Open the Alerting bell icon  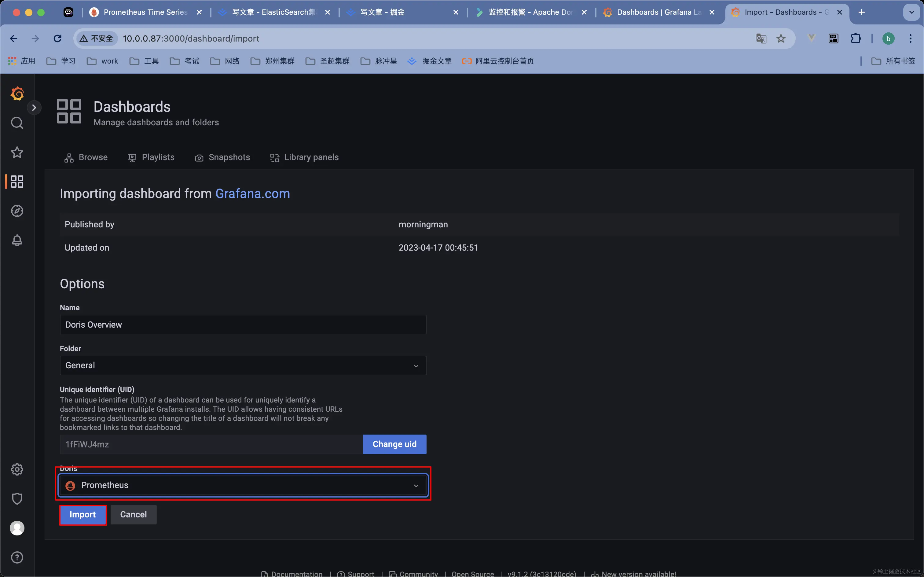[x=17, y=241]
